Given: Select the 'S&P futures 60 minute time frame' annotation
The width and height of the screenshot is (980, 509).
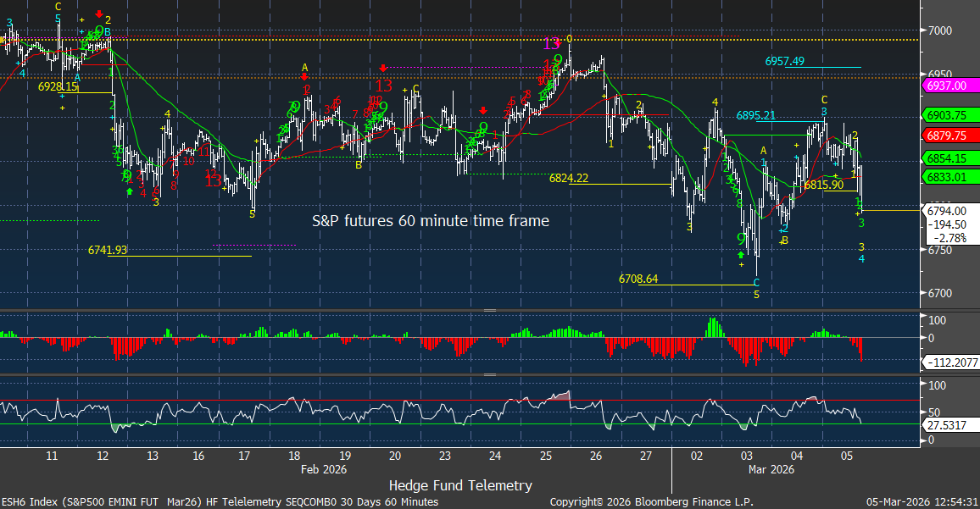Looking at the screenshot, I should [430, 221].
